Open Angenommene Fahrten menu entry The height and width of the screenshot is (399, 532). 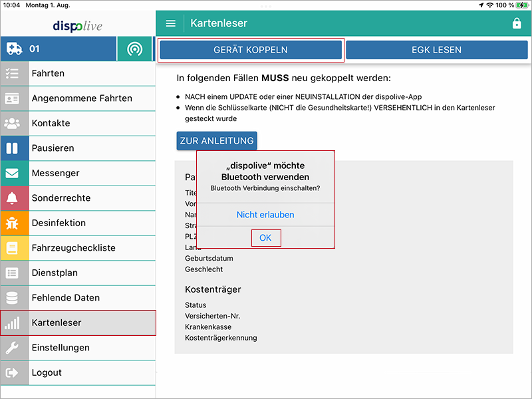[x=78, y=98]
